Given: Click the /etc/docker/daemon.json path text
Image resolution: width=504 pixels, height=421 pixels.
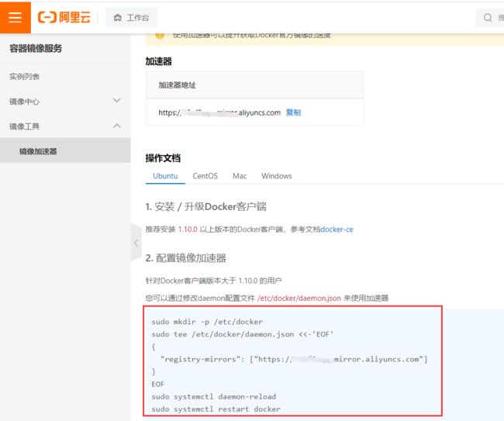Looking at the screenshot, I should (x=299, y=298).
